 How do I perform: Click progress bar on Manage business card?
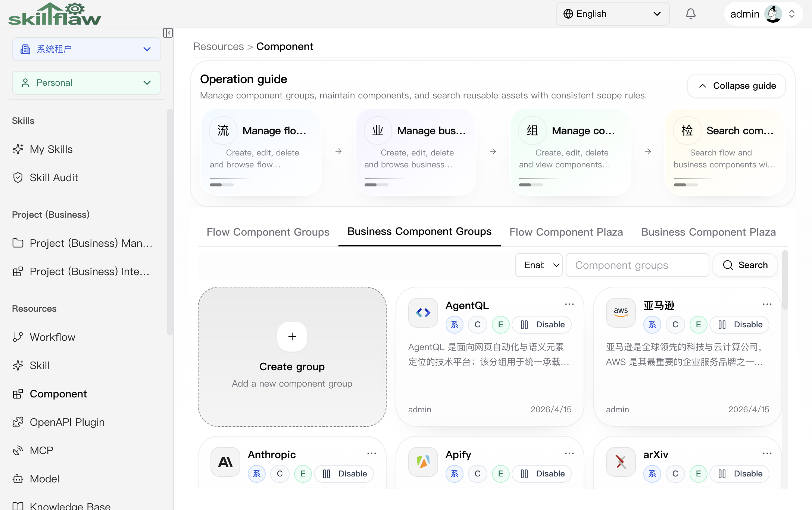click(377, 185)
